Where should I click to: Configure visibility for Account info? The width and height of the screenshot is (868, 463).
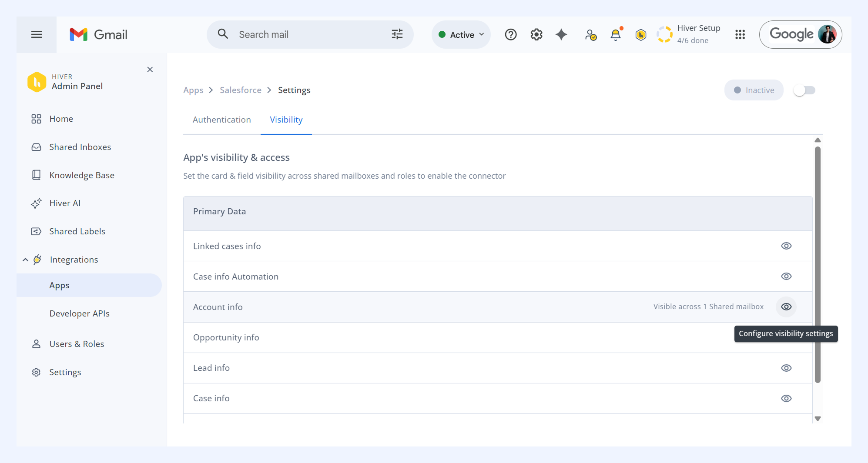pos(786,307)
